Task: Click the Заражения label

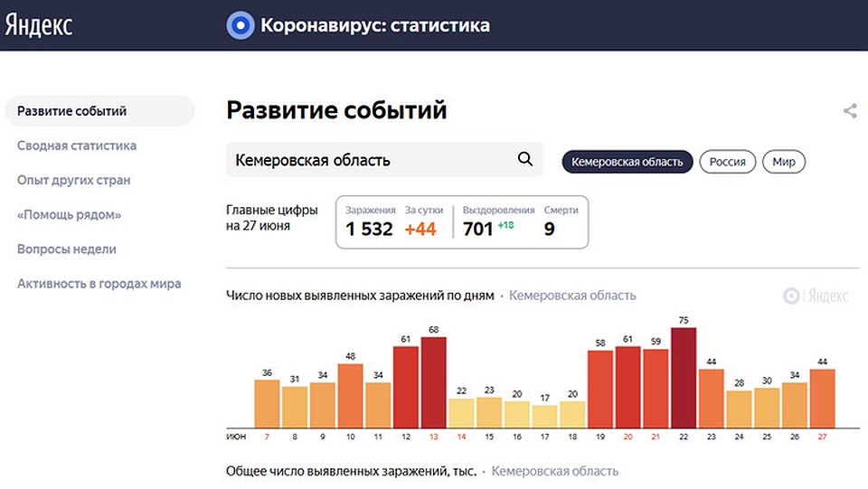Action: pyautogui.click(x=371, y=211)
